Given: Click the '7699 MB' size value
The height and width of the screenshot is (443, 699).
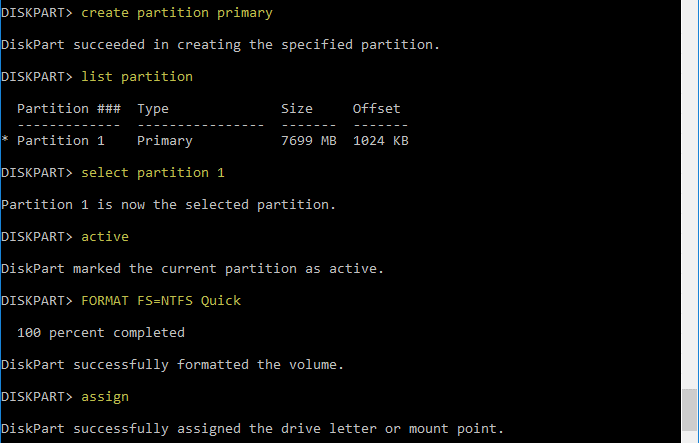Looking at the screenshot, I should 308,140.
